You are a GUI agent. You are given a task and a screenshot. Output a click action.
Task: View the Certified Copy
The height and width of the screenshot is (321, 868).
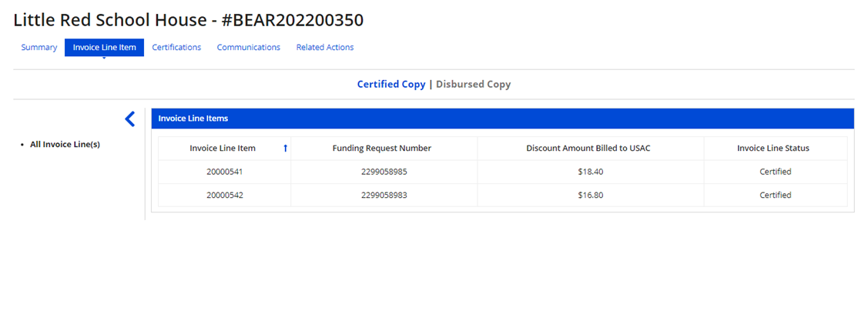[x=390, y=85]
